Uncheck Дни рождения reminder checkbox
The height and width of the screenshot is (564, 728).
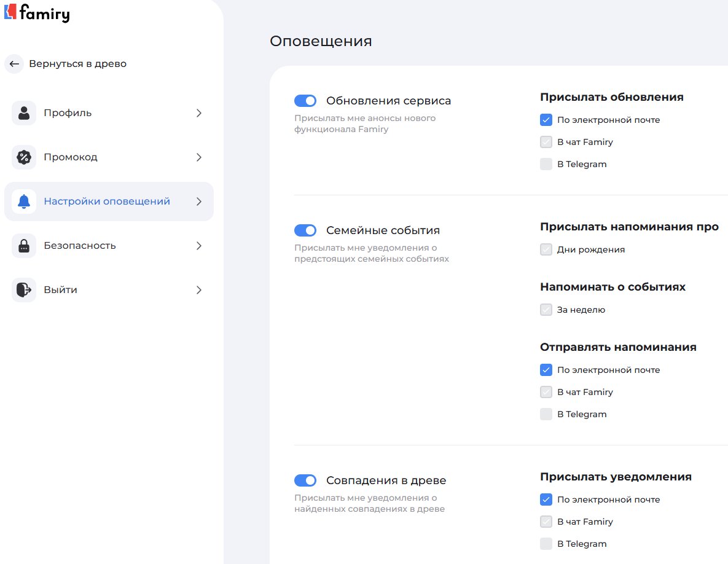tap(546, 249)
